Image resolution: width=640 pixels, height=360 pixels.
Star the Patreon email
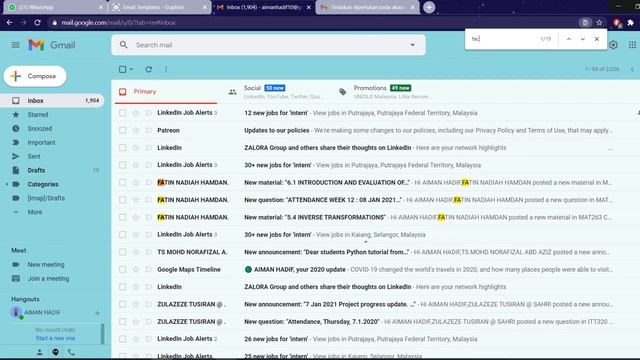(136, 130)
